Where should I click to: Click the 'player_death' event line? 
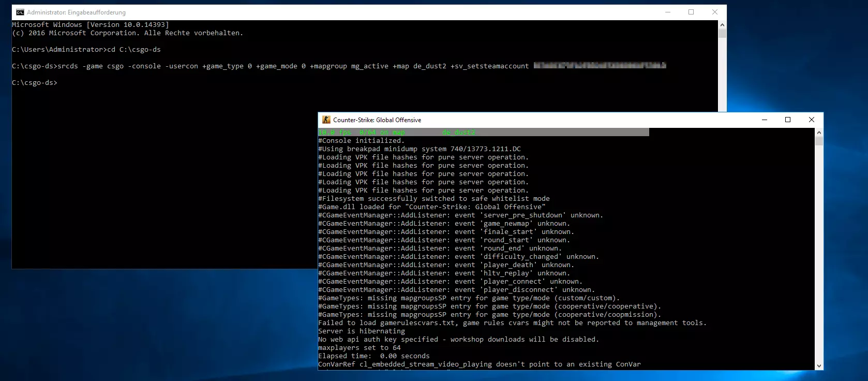click(446, 265)
